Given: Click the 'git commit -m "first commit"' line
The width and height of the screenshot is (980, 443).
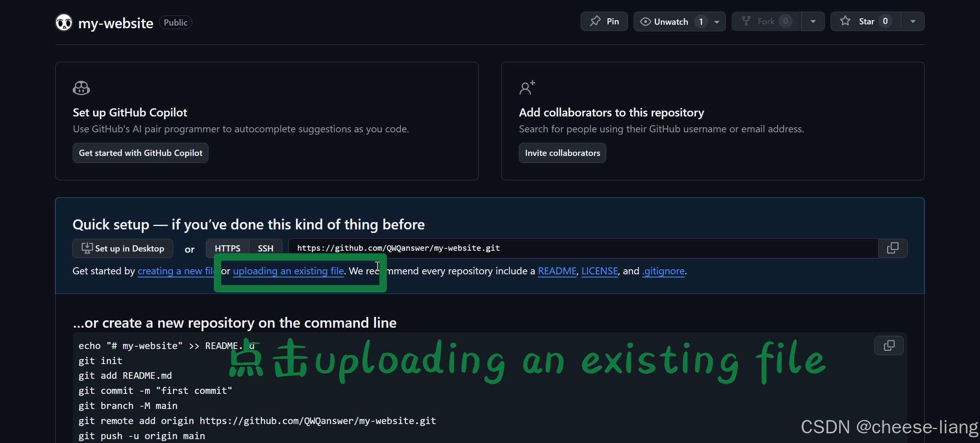Looking at the screenshot, I should [156, 391].
